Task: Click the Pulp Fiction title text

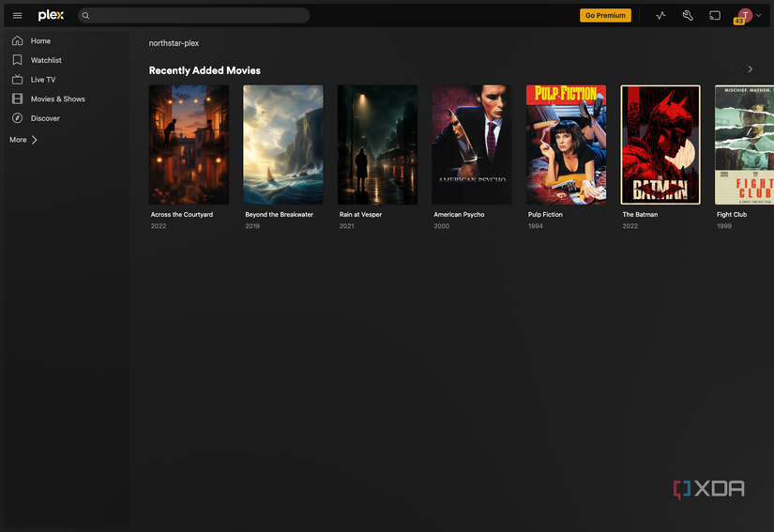Action: (x=545, y=214)
